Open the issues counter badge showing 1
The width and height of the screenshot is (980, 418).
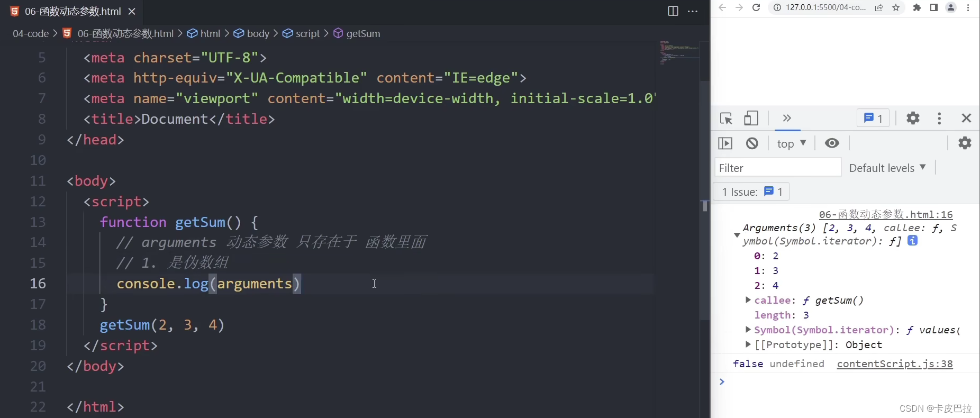873,118
